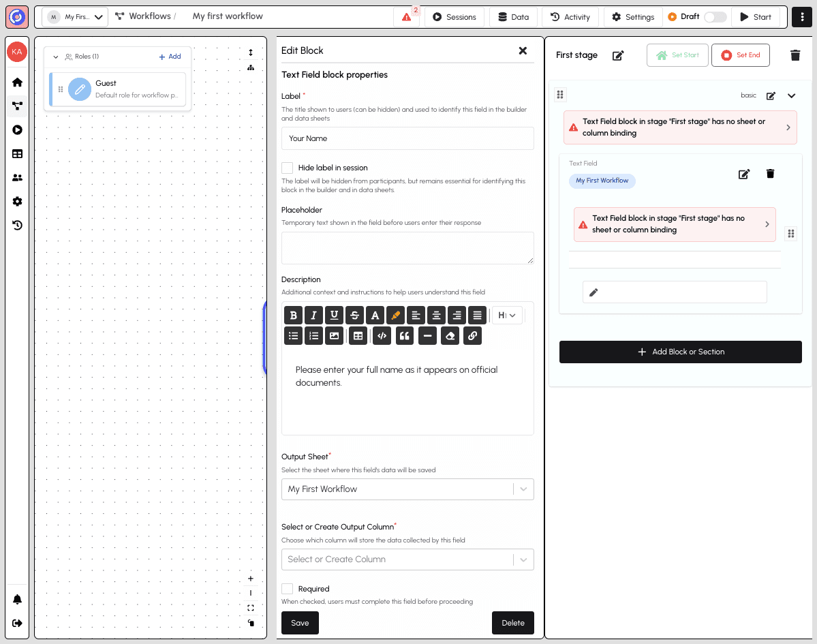Screen dimensions: 817x644
Task: Add a blockquote in the description field
Action: [404, 335]
